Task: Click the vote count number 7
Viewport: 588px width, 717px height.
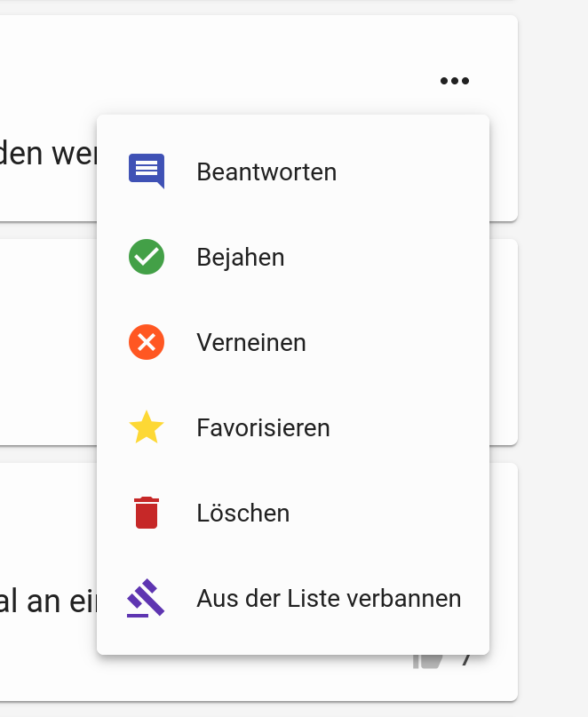Action: pos(467,661)
